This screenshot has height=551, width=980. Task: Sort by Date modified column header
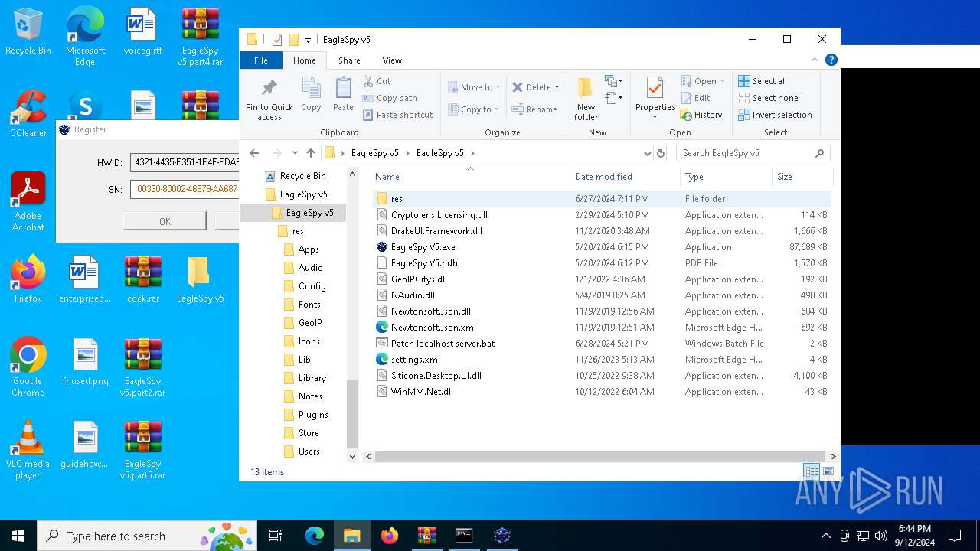[625, 177]
